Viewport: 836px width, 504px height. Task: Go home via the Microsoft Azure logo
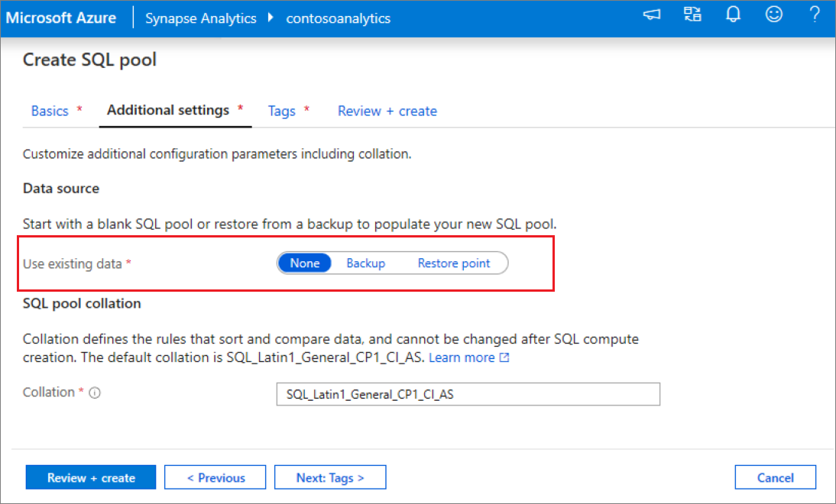click(x=61, y=18)
